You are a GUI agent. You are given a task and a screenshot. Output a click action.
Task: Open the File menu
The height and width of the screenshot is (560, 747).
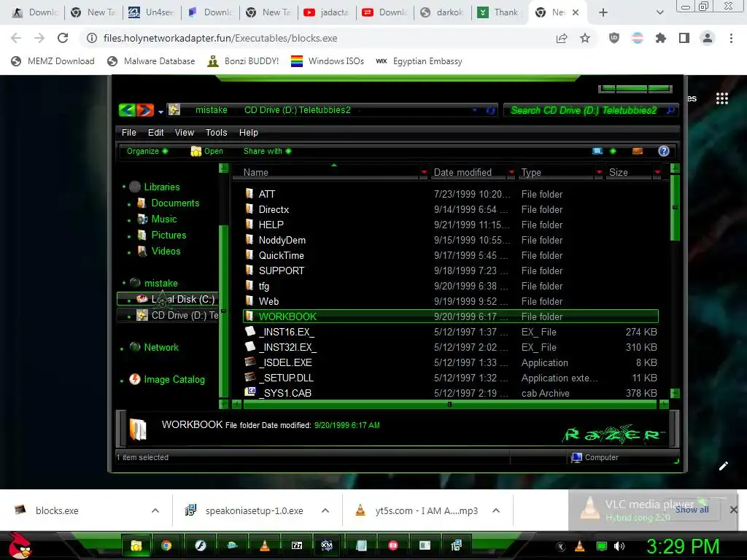pos(128,133)
